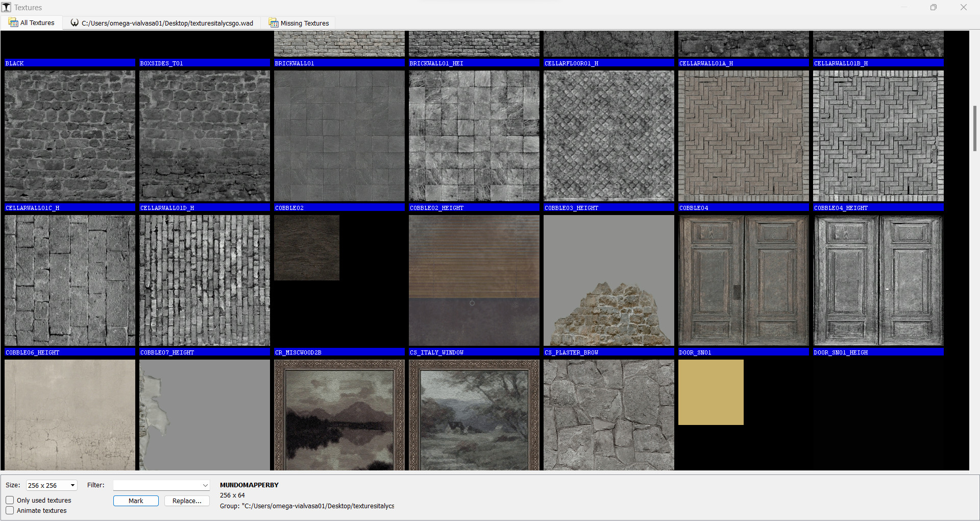Select the DOOR_SN01 texture
Screen dimensions: 980x521
click(x=743, y=280)
